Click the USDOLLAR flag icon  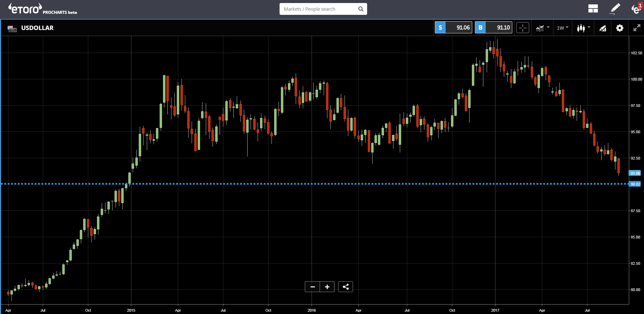[12, 29]
